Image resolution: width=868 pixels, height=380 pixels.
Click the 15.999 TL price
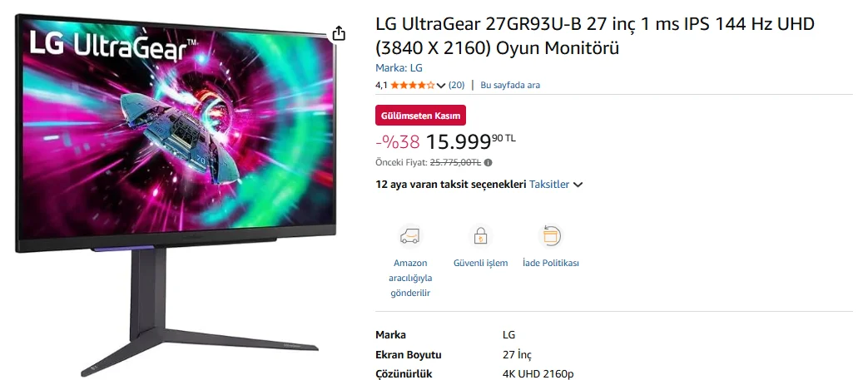tap(470, 141)
